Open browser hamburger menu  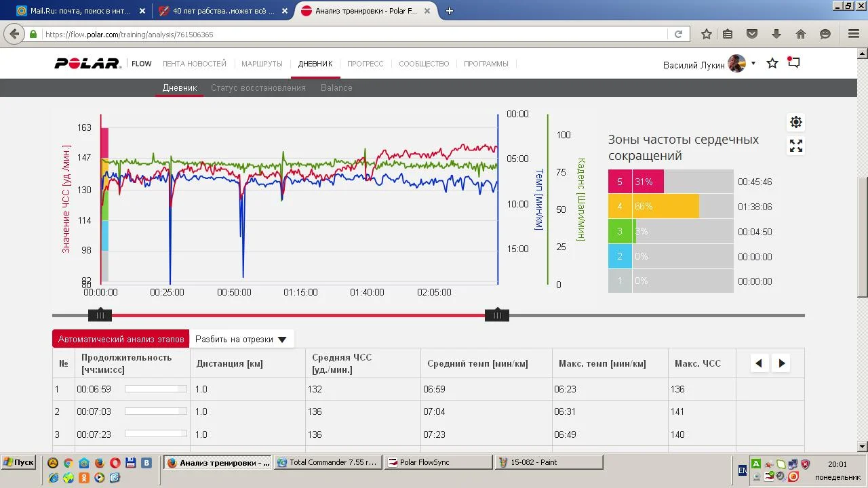tap(854, 34)
